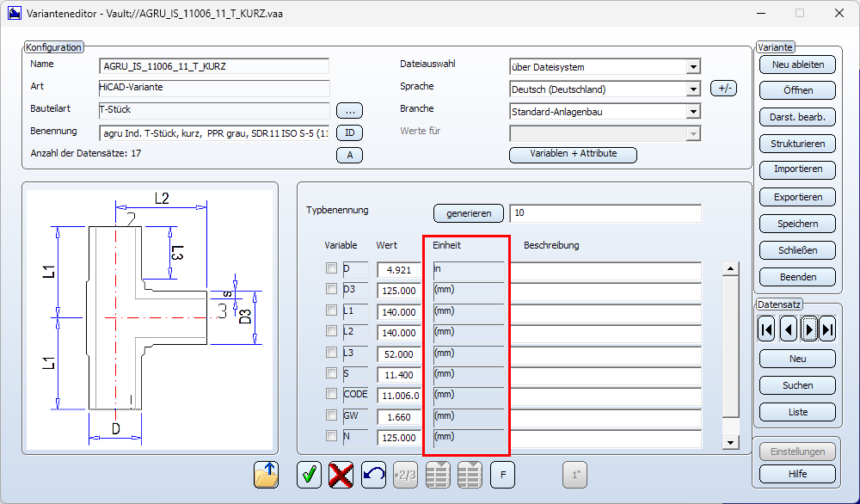Open the Sprache language dropdown
The height and width of the screenshot is (504, 860).
(693, 89)
